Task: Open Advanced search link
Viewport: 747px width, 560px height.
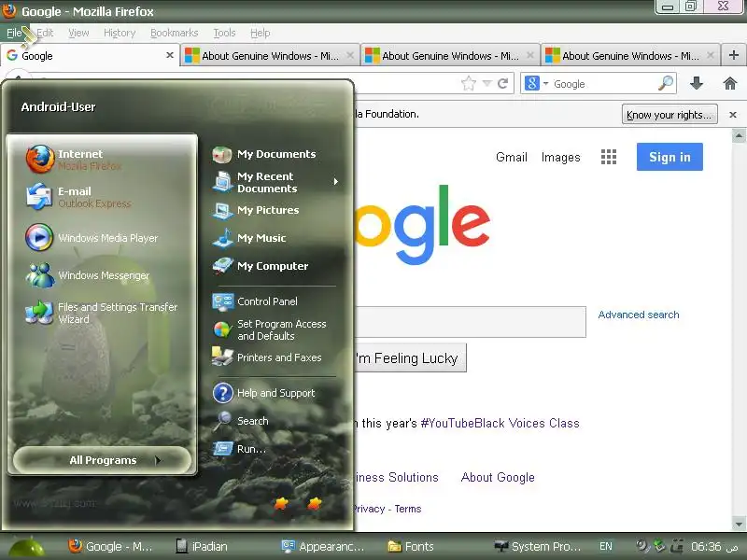Action: coord(639,315)
